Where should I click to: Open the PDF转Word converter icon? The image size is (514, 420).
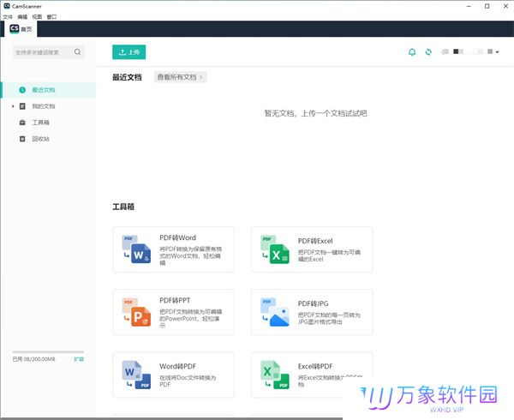[136, 249]
